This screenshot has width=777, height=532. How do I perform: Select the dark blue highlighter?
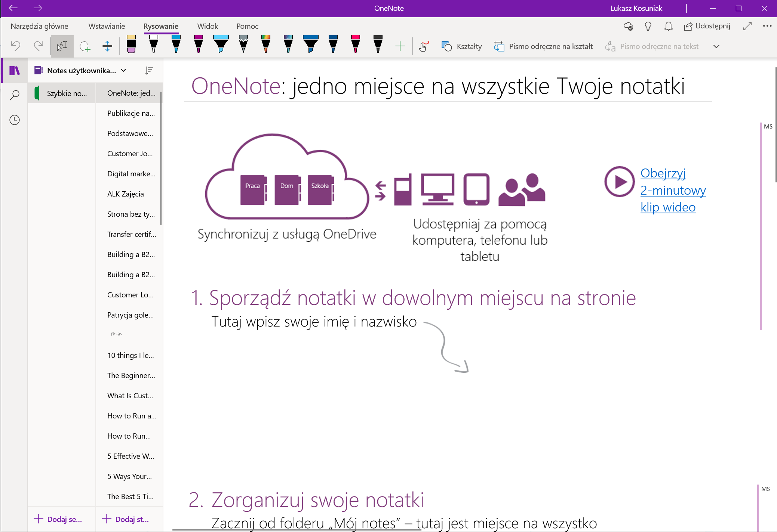(x=311, y=44)
